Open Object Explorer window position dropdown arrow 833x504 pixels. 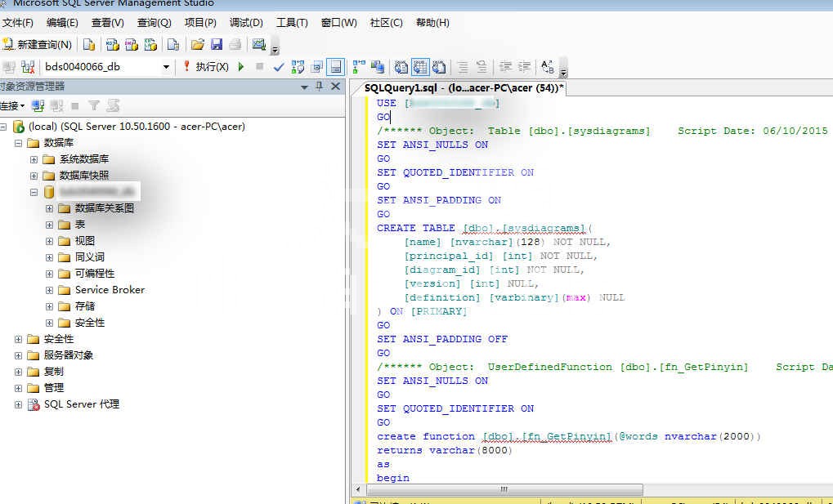[304, 87]
